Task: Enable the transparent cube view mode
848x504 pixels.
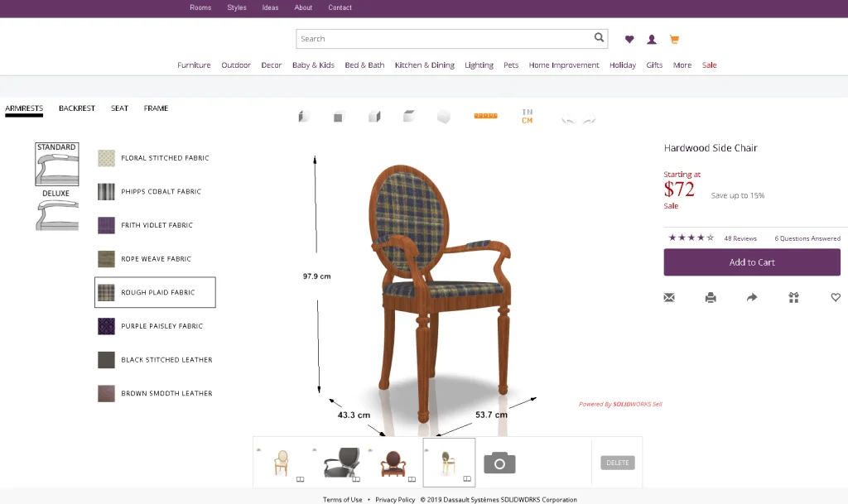Action: 444,117
